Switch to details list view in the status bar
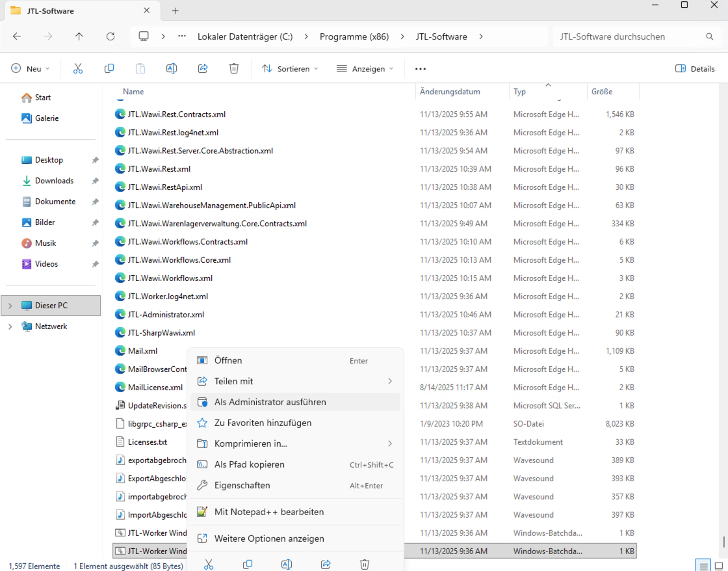This screenshot has height=571, width=728. [x=703, y=566]
